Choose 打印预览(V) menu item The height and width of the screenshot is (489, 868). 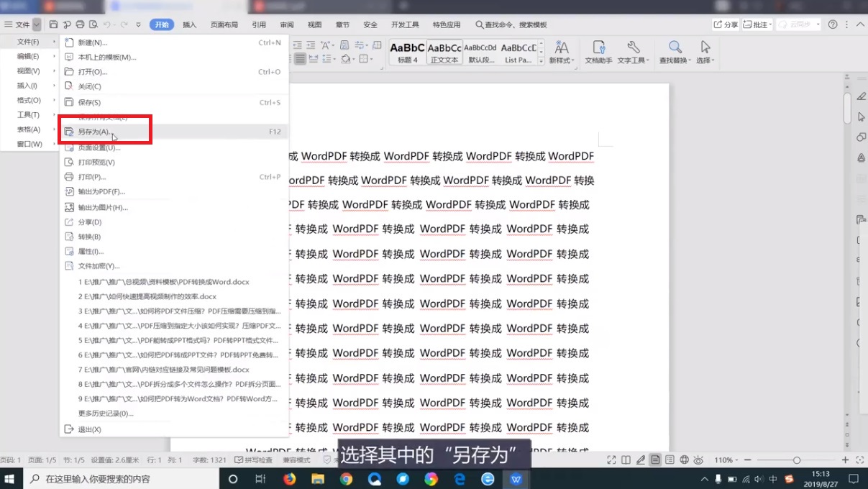pos(174,162)
